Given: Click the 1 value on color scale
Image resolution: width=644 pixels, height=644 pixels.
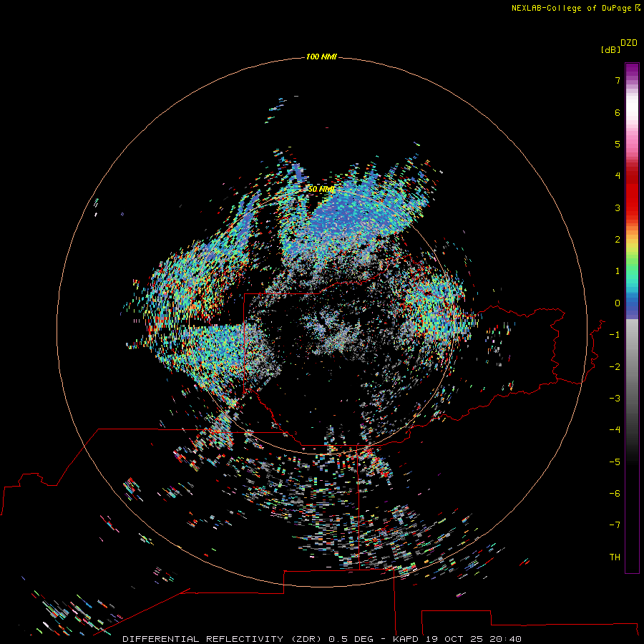Looking at the screenshot, I should pyautogui.click(x=618, y=271).
